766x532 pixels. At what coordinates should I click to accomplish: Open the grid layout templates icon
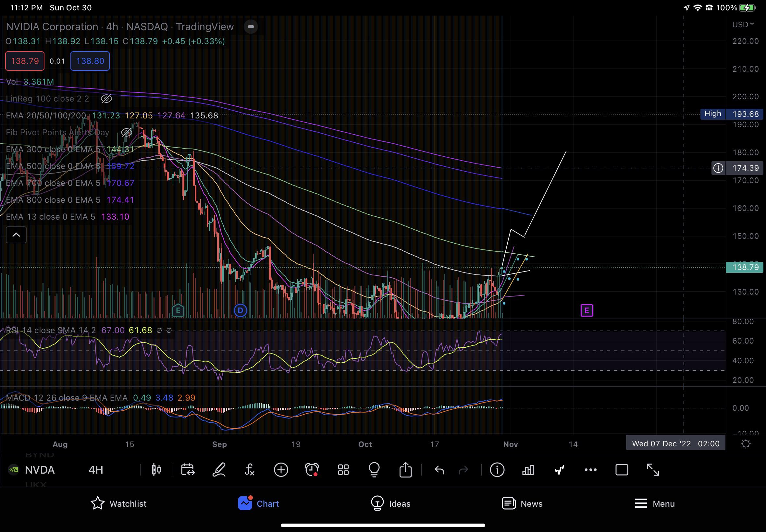(343, 470)
